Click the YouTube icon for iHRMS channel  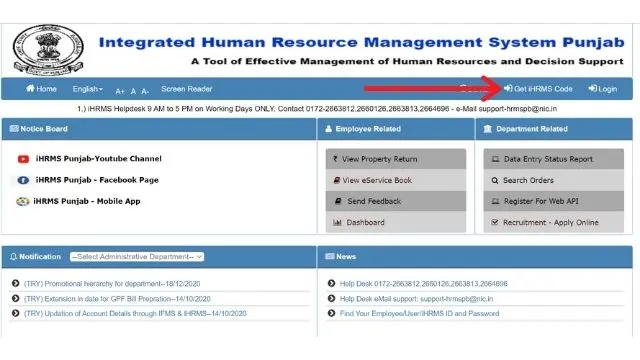pyautogui.click(x=23, y=159)
